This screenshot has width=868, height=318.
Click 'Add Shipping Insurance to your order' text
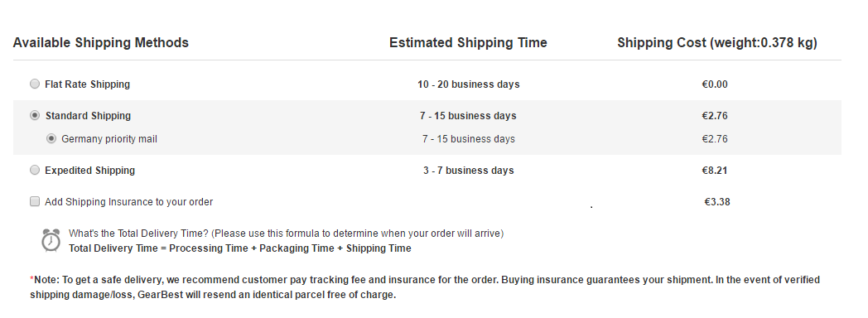(129, 202)
